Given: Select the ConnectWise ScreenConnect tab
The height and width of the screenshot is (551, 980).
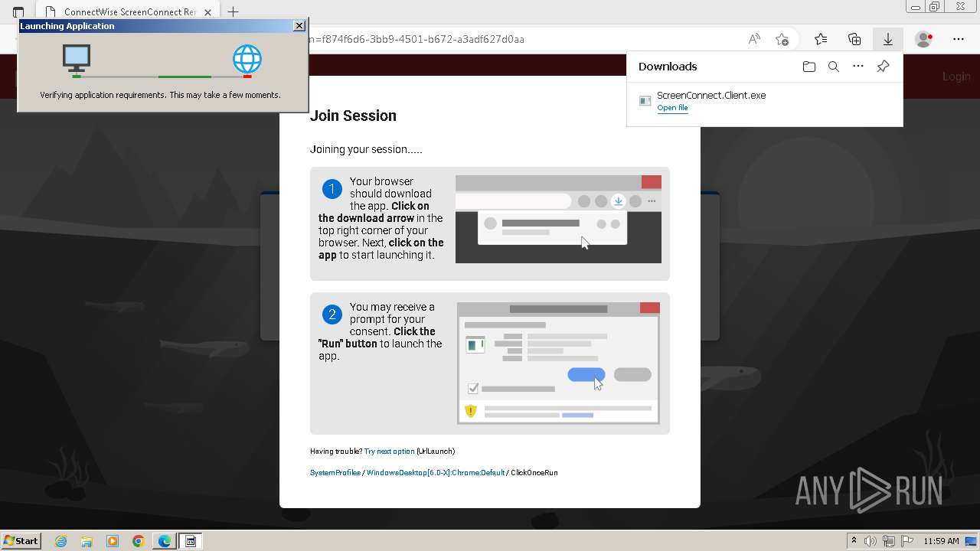Looking at the screenshot, I should [126, 12].
